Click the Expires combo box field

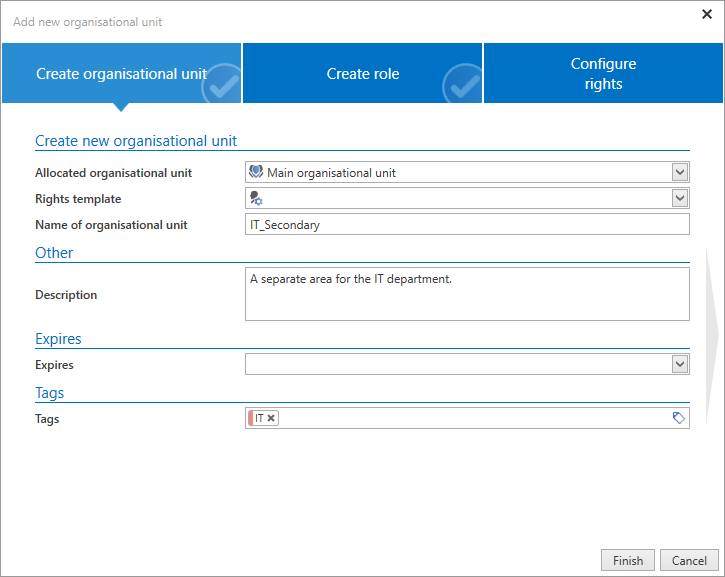[x=467, y=364]
